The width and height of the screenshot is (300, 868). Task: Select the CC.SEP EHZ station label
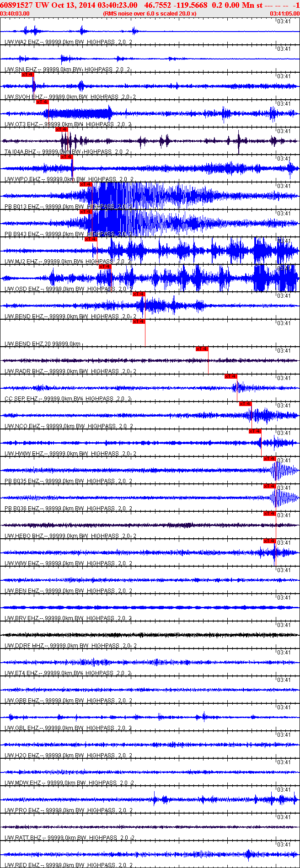point(68,399)
